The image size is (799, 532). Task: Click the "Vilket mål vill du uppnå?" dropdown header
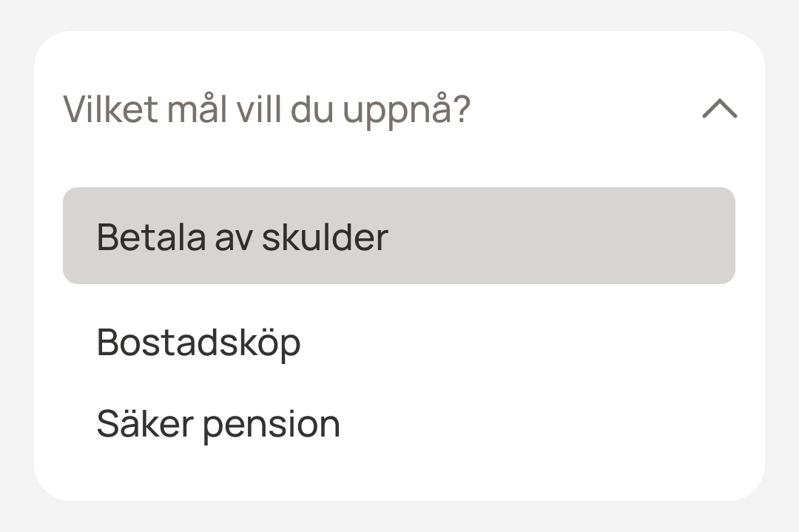point(266,110)
